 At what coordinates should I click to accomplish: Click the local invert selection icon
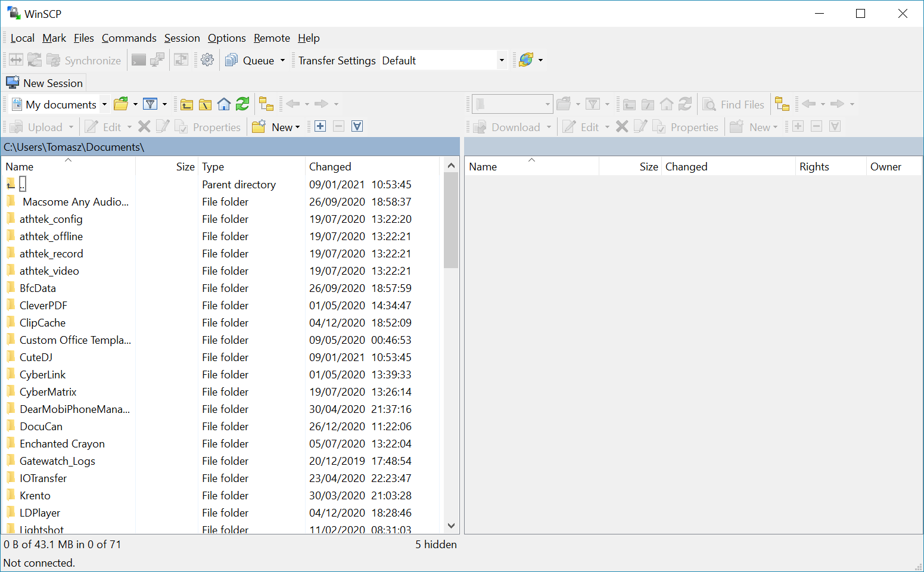point(357,126)
